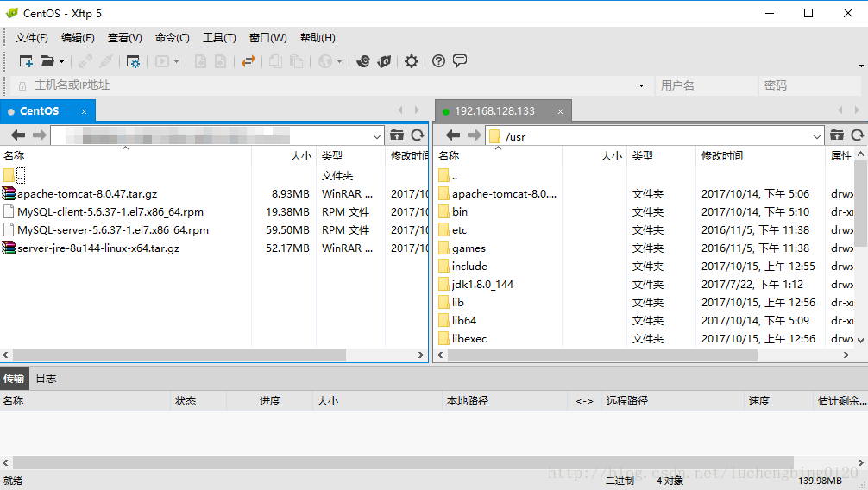This screenshot has height=490, width=868.
Task: Refresh the local pane file list
Action: [x=418, y=135]
